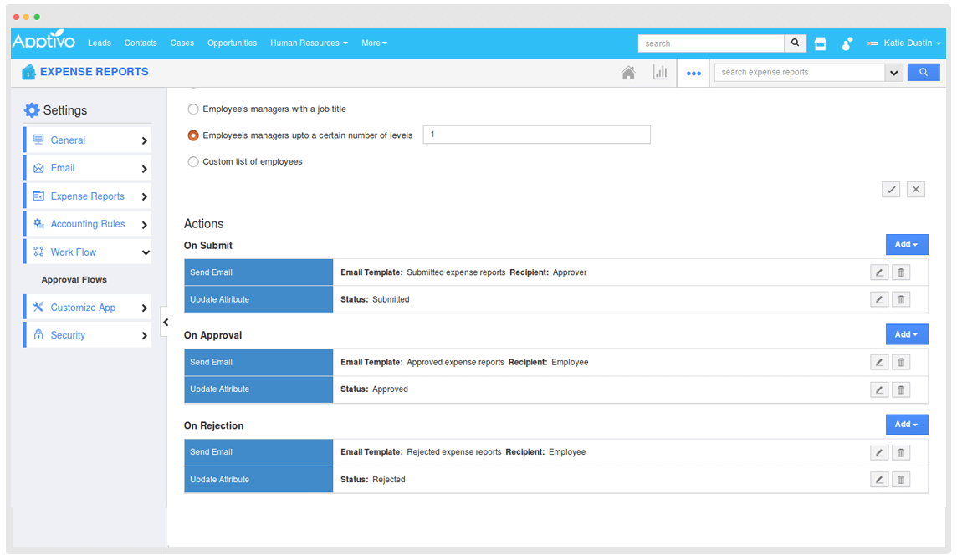Image resolution: width=962 pixels, height=560 pixels.
Task: Delete the On Rejection Send Email action
Action: (x=901, y=452)
